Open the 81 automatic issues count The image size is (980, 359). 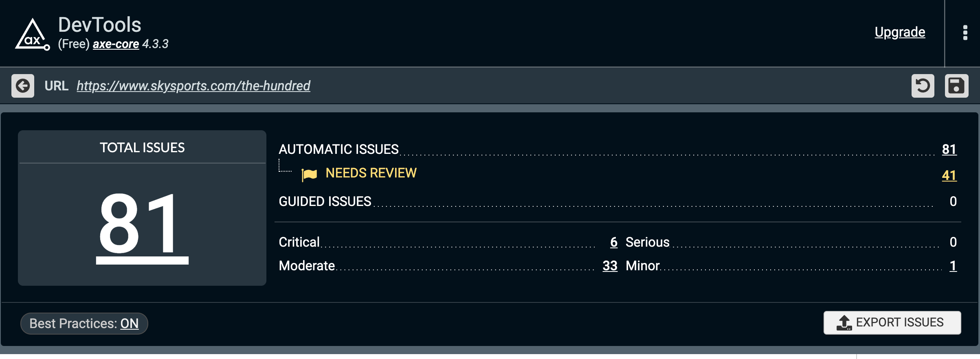(949, 149)
